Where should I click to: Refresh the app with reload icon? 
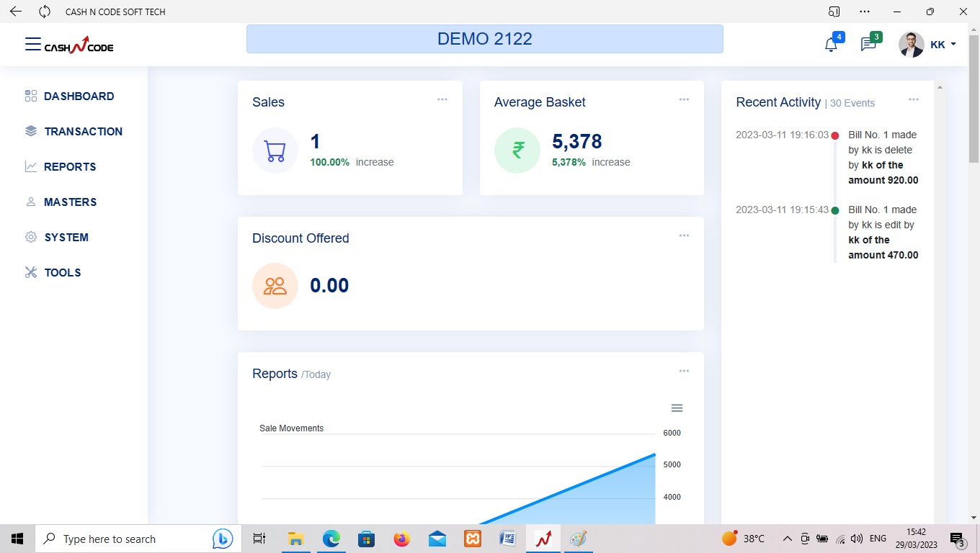coord(45,12)
